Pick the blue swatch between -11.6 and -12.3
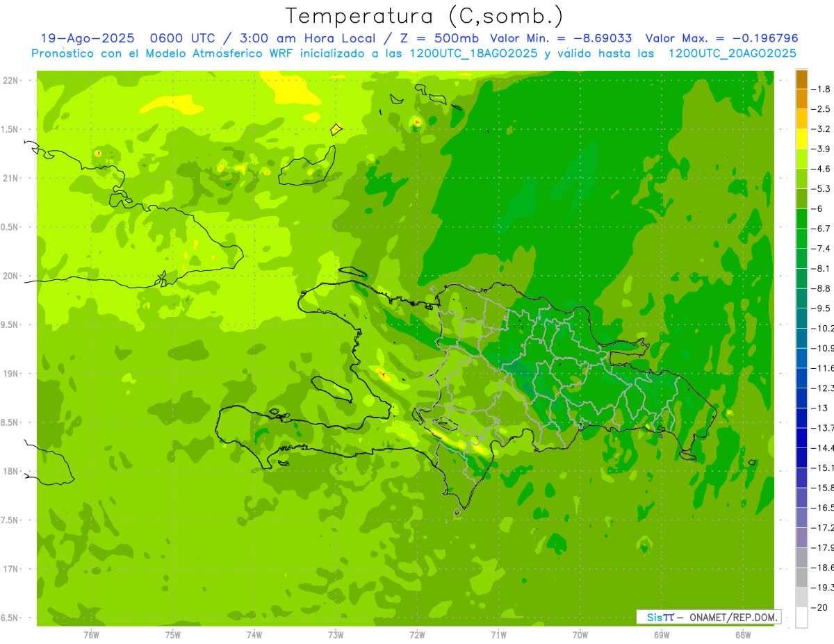Viewport: 834px width, 644px height. tap(801, 378)
